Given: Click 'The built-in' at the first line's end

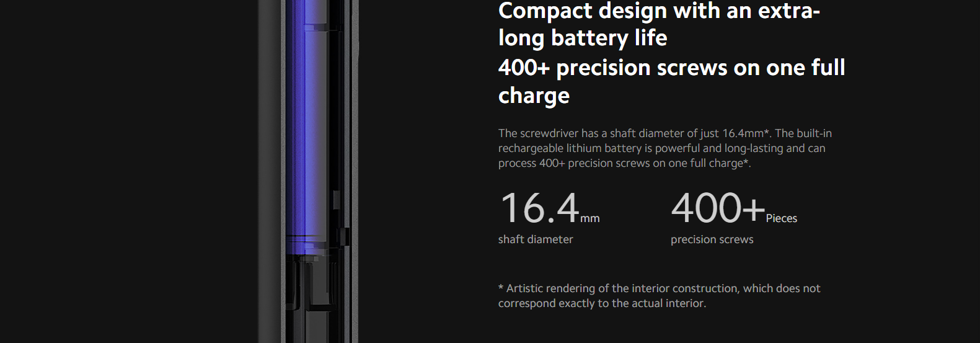Looking at the screenshot, I should pyautogui.click(x=803, y=133).
